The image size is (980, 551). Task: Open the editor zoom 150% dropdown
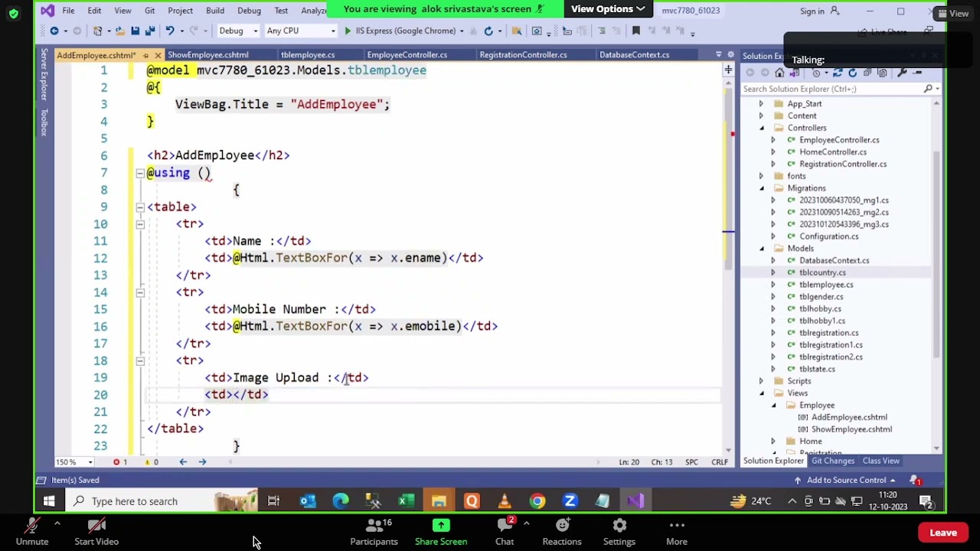click(x=74, y=462)
